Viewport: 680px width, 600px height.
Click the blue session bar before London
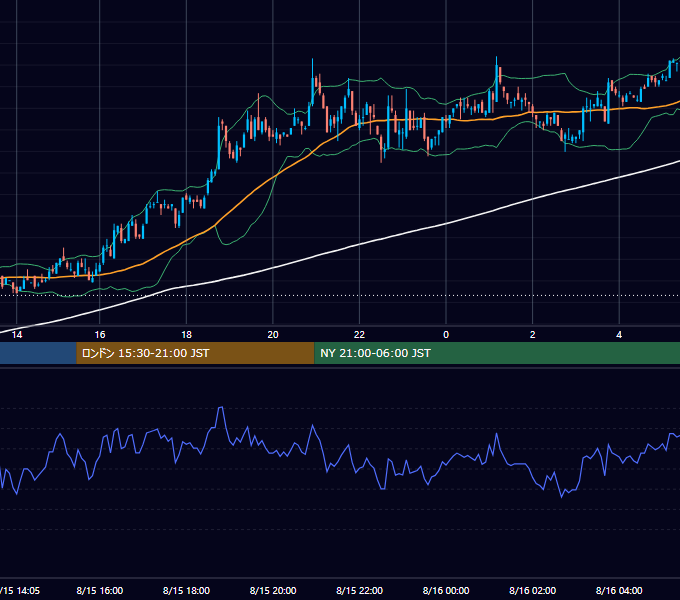pyautogui.click(x=38, y=353)
